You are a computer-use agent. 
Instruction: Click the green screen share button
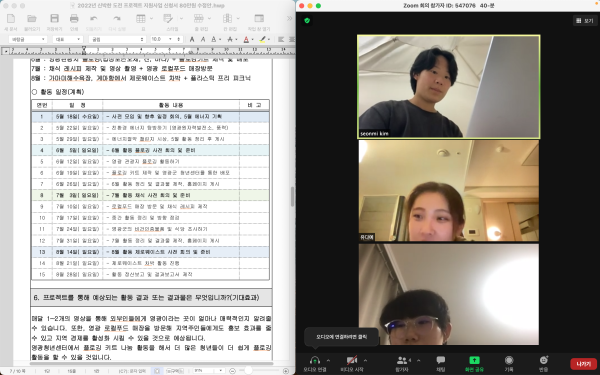point(474,363)
